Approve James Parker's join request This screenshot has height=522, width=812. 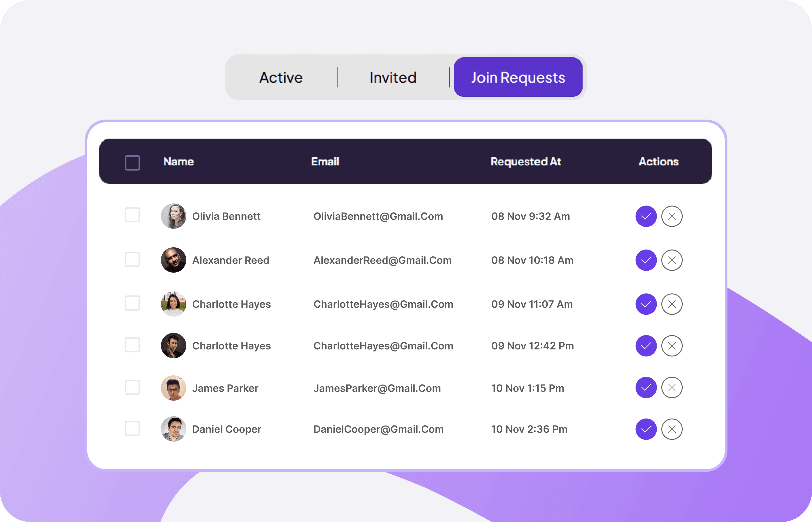click(646, 387)
